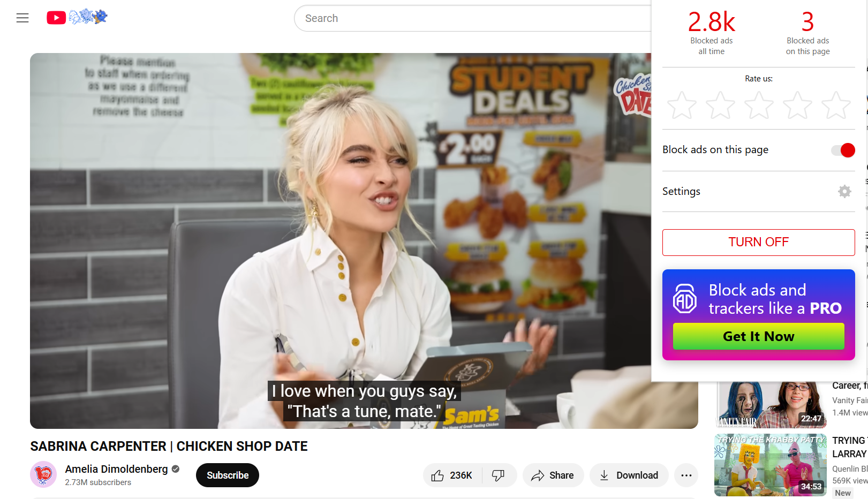Click the dislike thumbs down icon
Image resolution: width=868 pixels, height=499 pixels.
pos(499,475)
